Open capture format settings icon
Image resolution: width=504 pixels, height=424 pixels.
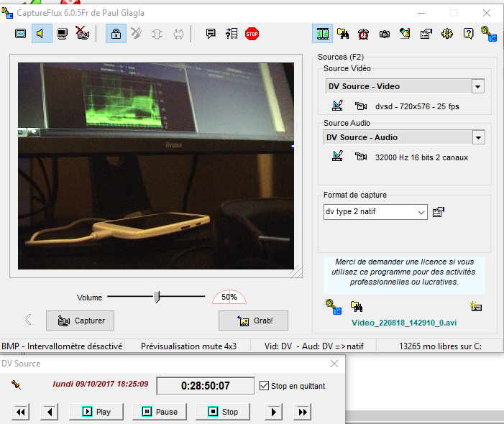click(x=439, y=212)
